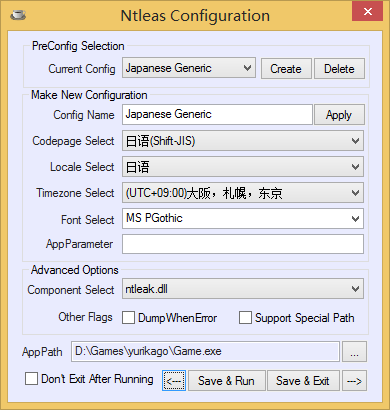The image size is (390, 410).
Task: Close the Ntleas Configuration window
Action: pyautogui.click(x=368, y=12)
